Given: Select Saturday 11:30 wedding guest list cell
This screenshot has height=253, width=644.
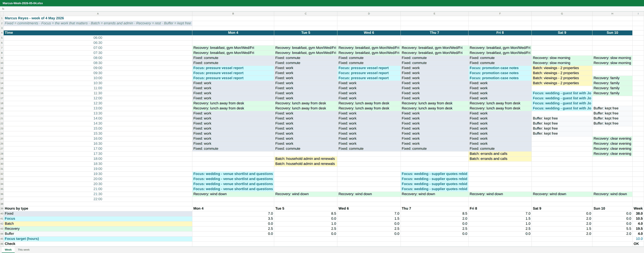Looking at the screenshot, I should point(562,93).
